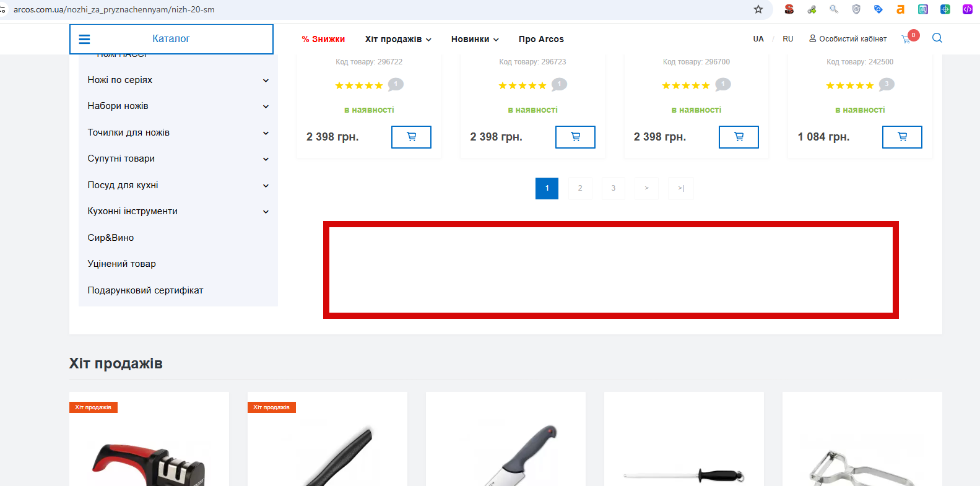Image resolution: width=980 pixels, height=486 pixels.
Task: Jump to last page in pagination
Action: pos(681,188)
